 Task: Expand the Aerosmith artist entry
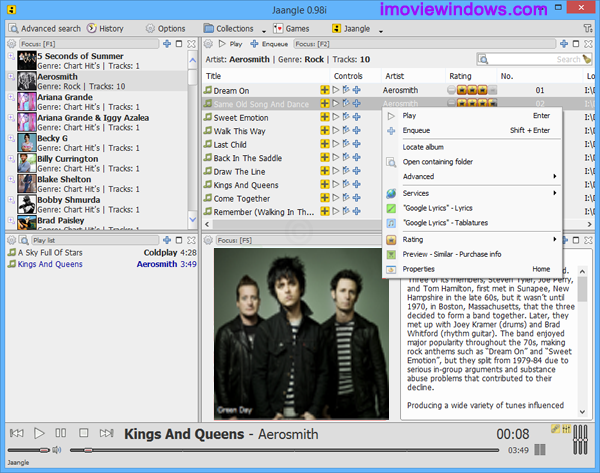point(11,77)
